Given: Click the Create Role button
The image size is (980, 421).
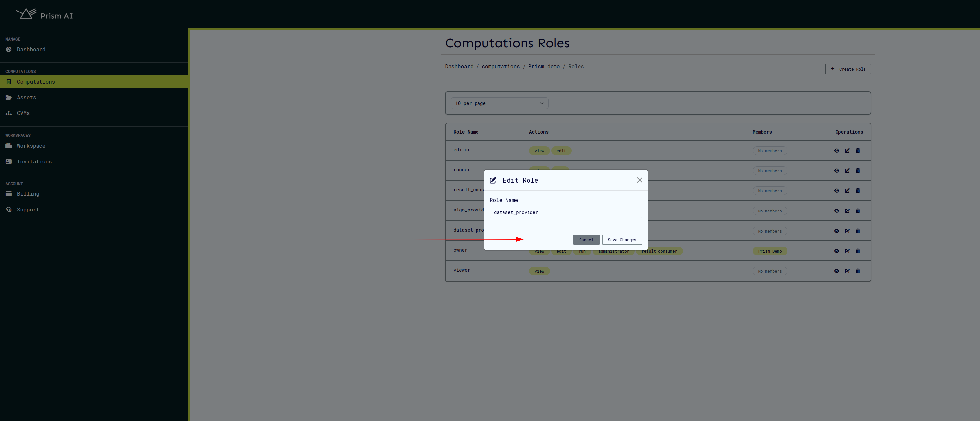Looking at the screenshot, I should click(x=848, y=69).
